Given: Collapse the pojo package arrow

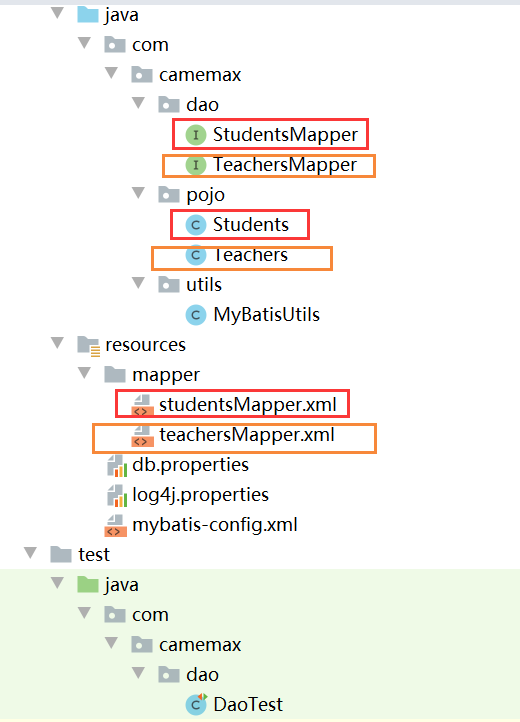Looking at the screenshot, I should click(139, 192).
